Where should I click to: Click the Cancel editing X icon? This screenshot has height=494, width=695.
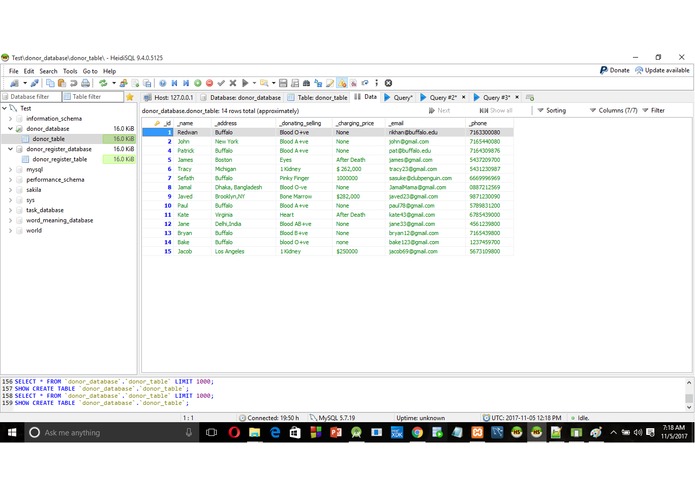click(233, 83)
